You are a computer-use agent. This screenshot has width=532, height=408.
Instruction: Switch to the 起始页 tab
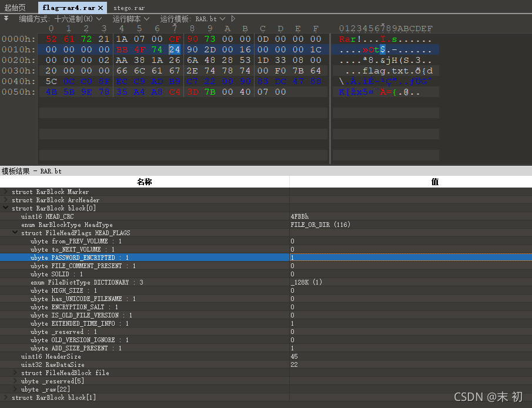pos(15,8)
